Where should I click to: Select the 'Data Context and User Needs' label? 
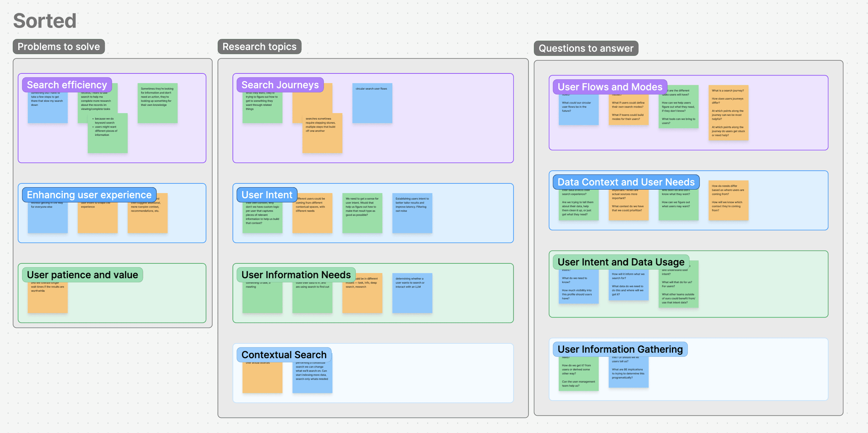pos(626,182)
